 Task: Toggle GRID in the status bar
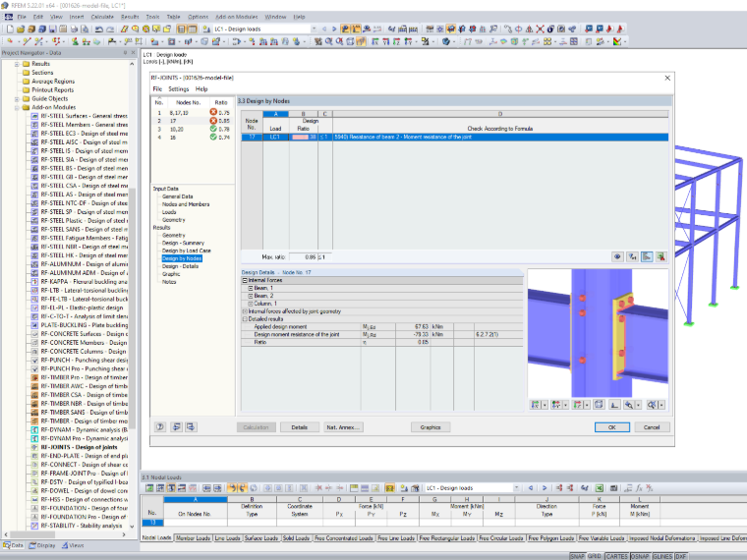594,556
